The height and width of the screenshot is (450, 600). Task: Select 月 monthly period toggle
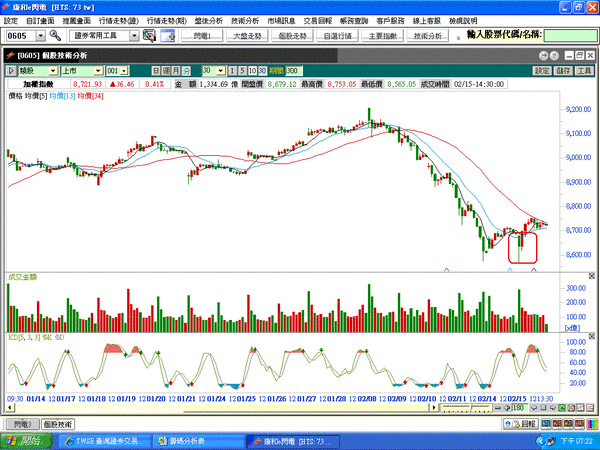pyautogui.click(x=176, y=71)
